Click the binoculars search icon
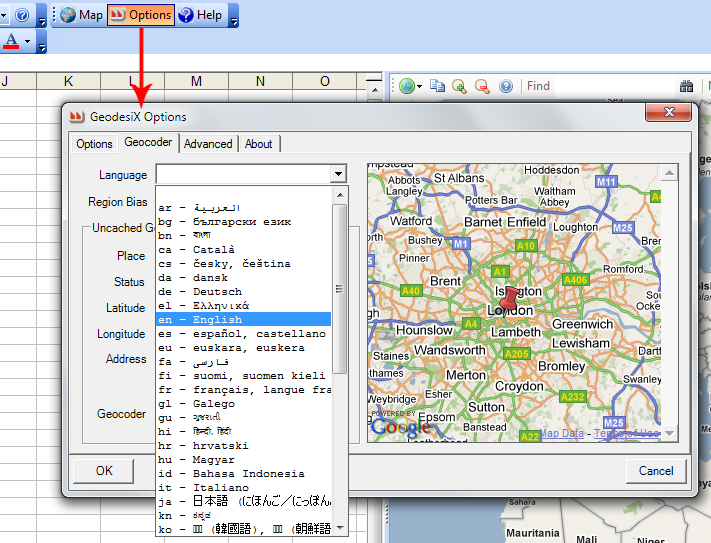The image size is (711, 543). pos(687,86)
